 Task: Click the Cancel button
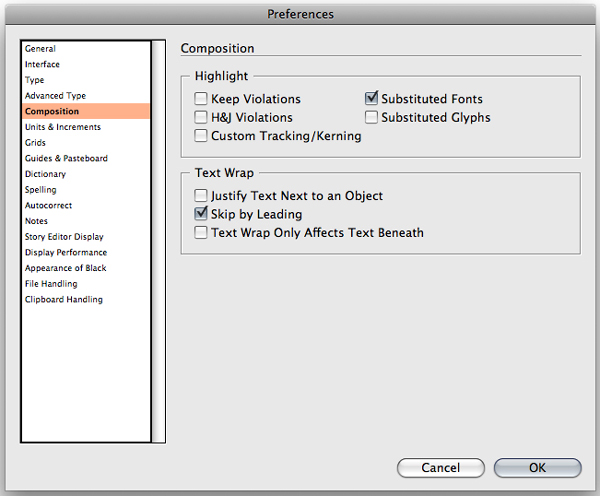point(440,468)
